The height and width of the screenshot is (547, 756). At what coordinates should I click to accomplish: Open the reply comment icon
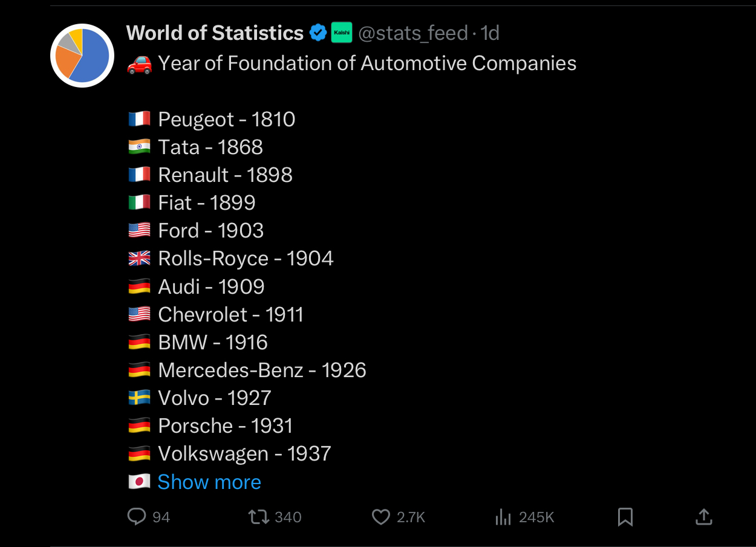coord(137,517)
